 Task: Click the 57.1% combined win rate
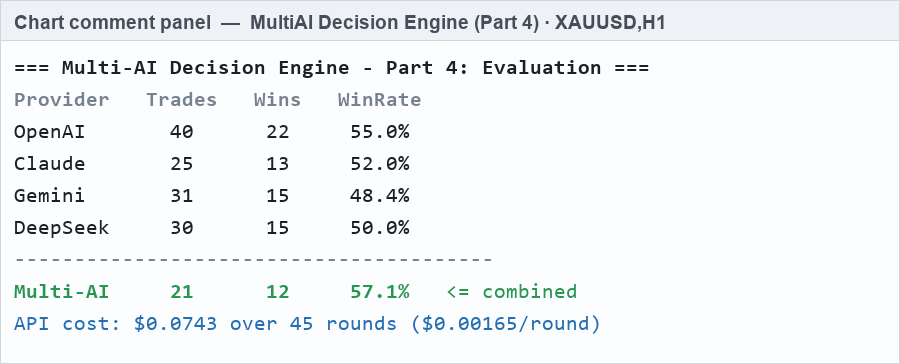pyautogui.click(x=379, y=292)
